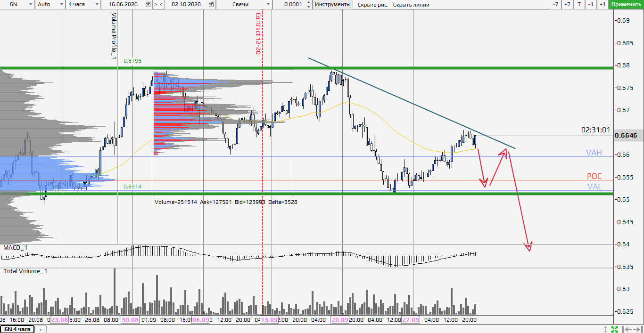Click the vertical autoscale arrows icon
The width and height of the screenshot is (644, 333).
click(x=606, y=329)
